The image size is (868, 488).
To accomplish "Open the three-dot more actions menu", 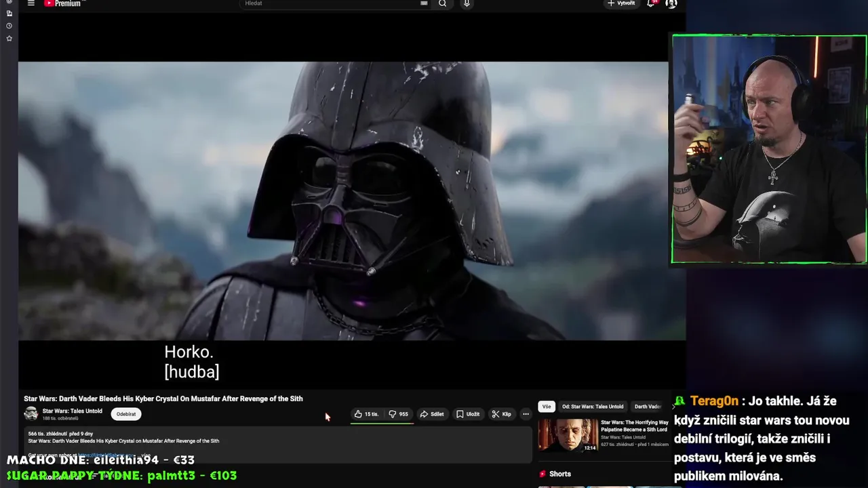I will [x=526, y=414].
